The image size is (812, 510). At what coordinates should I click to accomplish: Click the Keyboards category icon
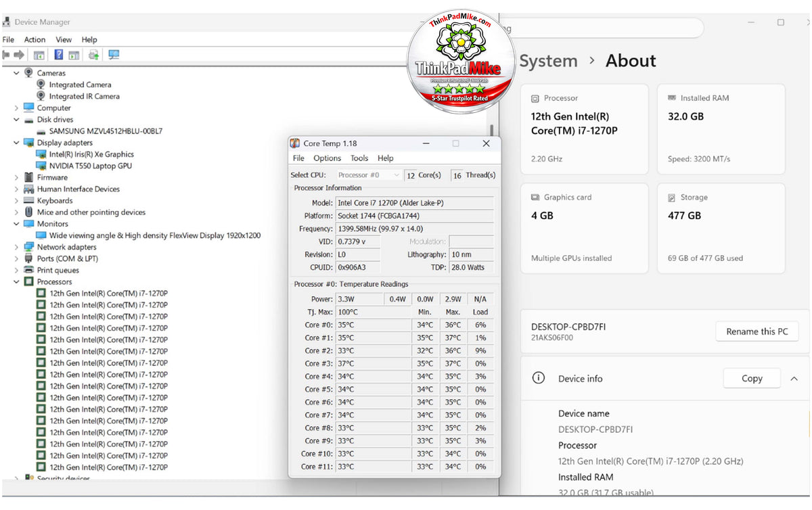tap(28, 201)
